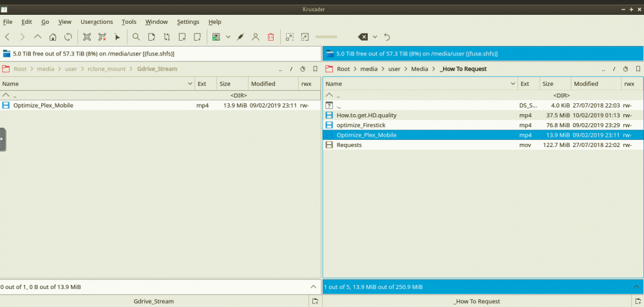This screenshot has width=644, height=307.
Task: Open the Window menu
Action: [x=156, y=22]
